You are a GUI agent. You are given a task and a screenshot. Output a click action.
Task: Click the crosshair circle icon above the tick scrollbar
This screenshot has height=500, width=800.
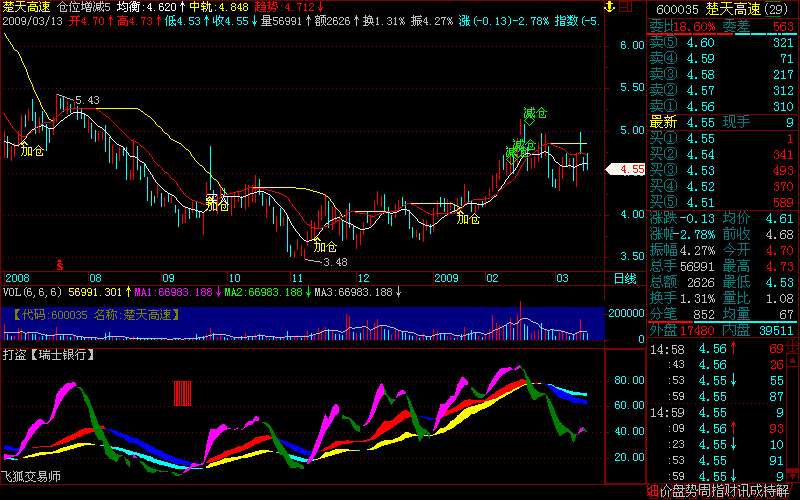click(792, 346)
